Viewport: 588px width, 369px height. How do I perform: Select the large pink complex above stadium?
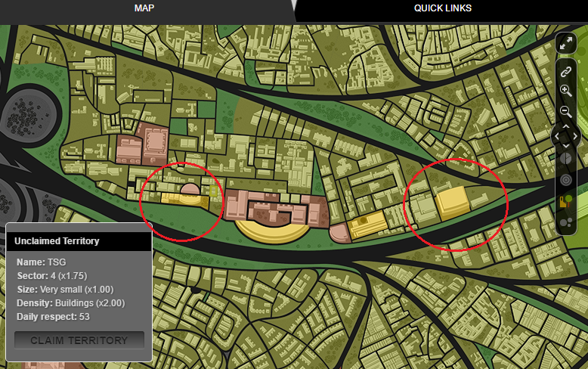276,209
